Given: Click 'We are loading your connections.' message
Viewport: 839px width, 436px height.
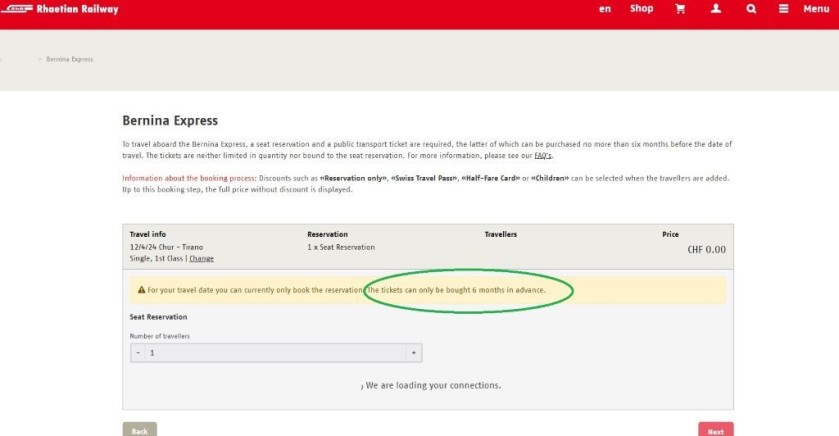Looking at the screenshot, I should [x=433, y=385].
